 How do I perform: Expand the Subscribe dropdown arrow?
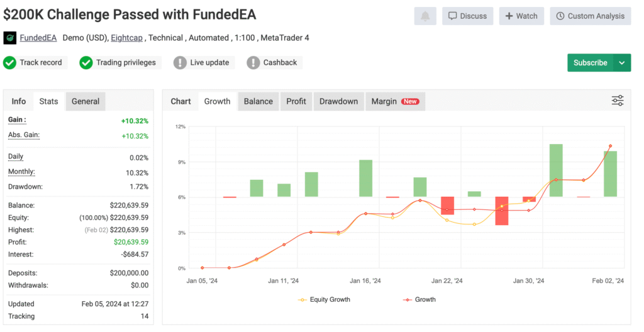(621, 62)
